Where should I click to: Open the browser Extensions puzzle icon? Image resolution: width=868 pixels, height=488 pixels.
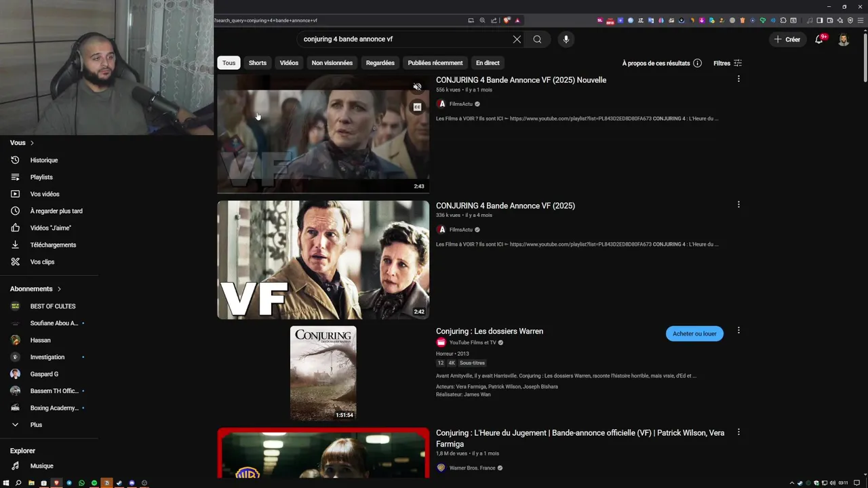click(x=783, y=20)
